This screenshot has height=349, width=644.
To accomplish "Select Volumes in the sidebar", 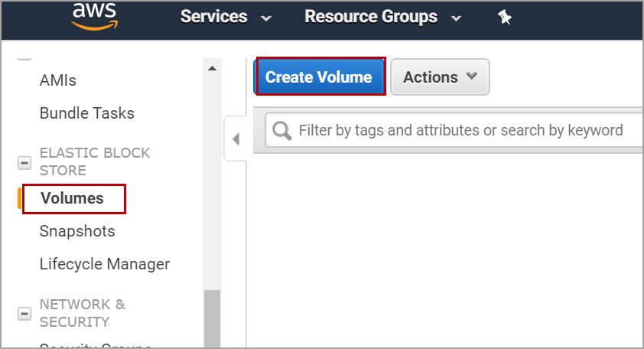I will pyautogui.click(x=72, y=199).
